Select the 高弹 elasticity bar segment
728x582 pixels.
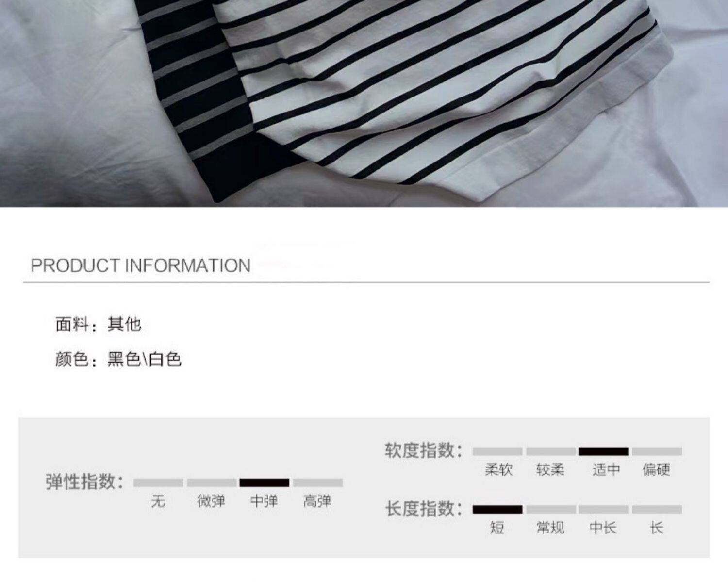[x=318, y=483]
